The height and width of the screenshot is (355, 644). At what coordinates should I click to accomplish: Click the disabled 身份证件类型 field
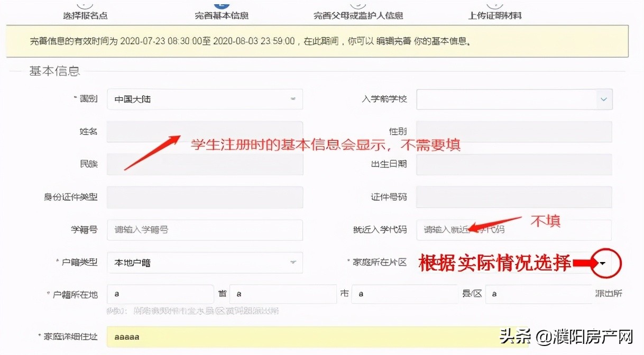(205, 197)
